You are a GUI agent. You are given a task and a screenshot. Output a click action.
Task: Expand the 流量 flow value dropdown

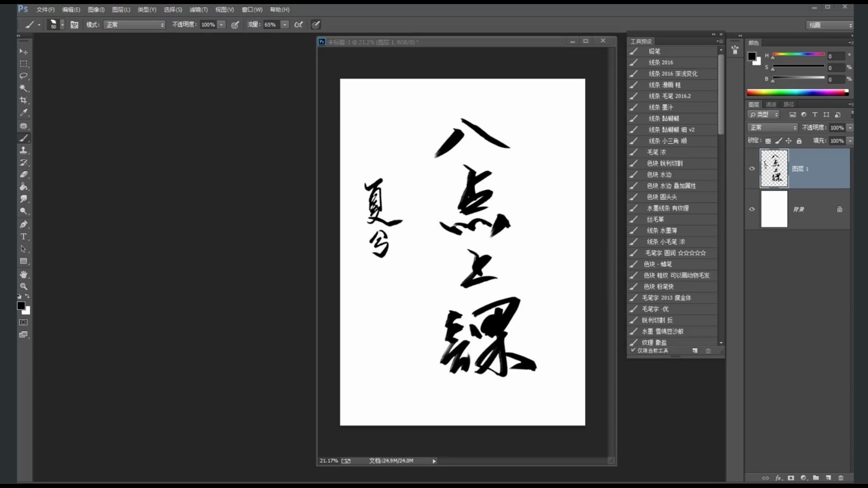click(284, 25)
